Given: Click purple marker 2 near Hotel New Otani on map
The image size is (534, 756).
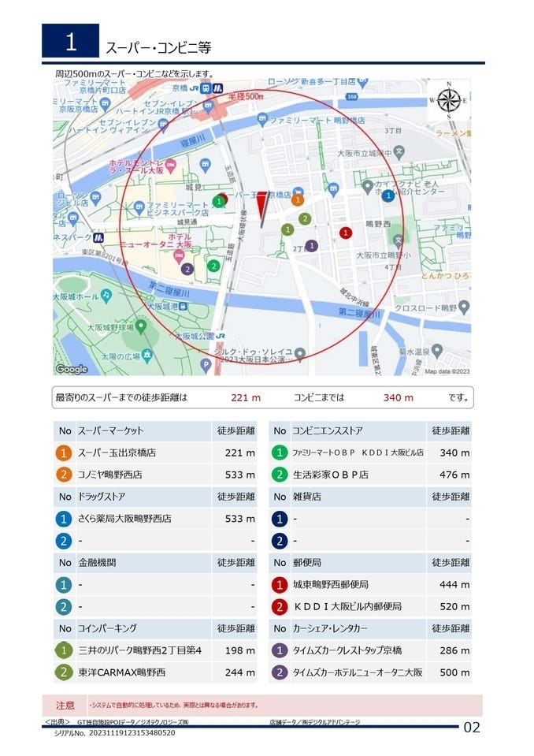Looking at the screenshot, I should [187, 269].
